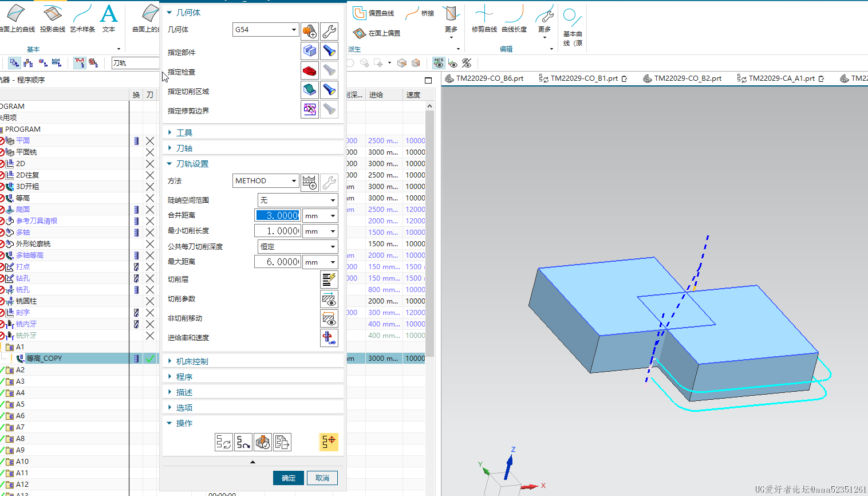Click the 曲线长度 (Curve Length) tool

(514, 18)
